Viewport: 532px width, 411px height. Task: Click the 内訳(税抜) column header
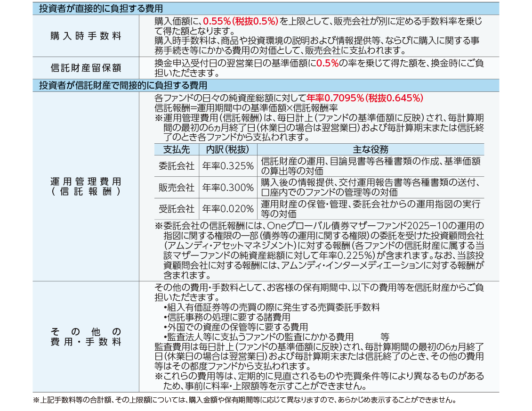click(x=228, y=150)
